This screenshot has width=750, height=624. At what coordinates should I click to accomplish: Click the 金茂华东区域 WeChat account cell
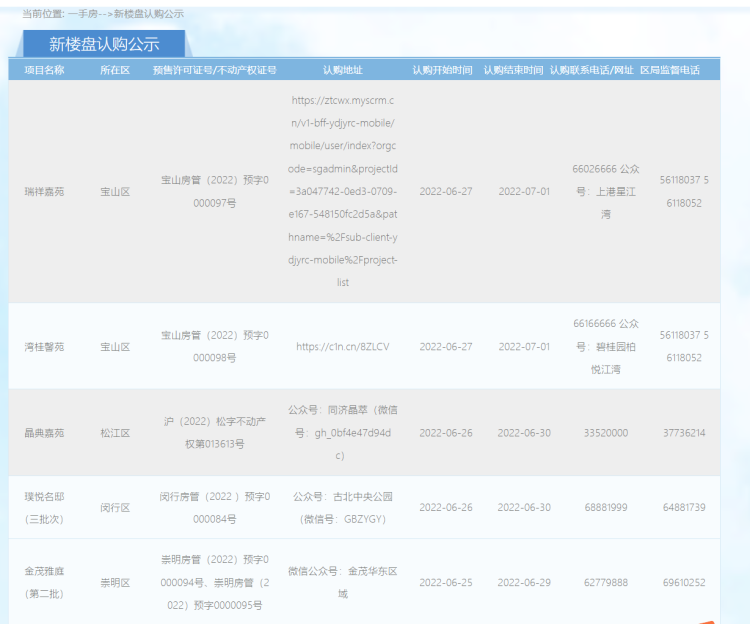[342, 582]
